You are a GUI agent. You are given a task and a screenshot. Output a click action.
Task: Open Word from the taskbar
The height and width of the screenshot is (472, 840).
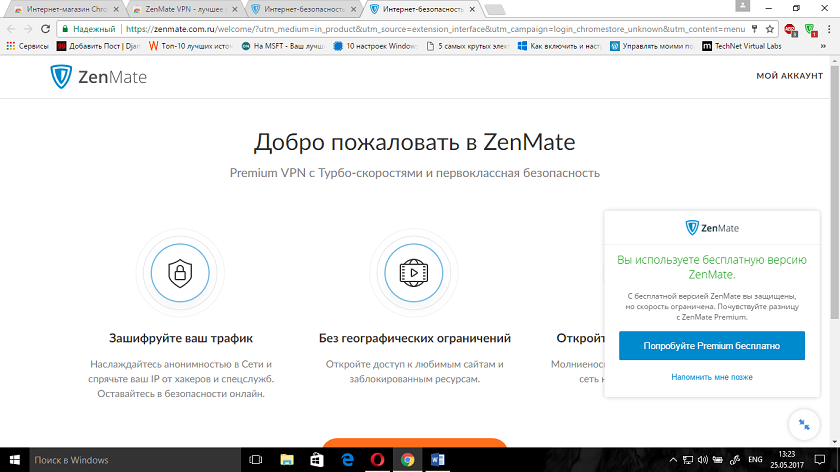coord(438,460)
